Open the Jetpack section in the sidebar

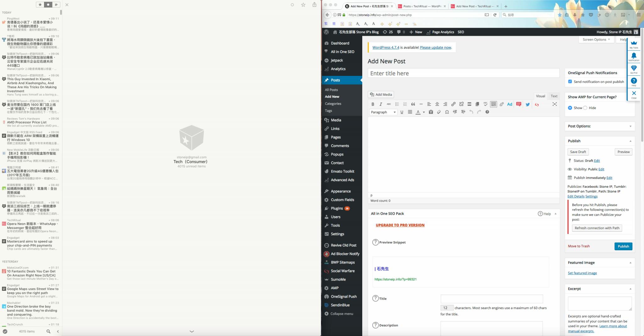coord(337,60)
